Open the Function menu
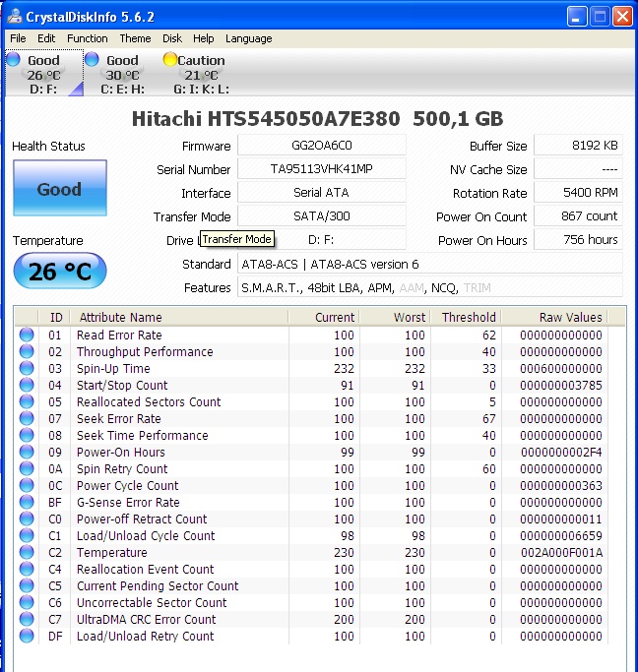This screenshot has height=672, width=638. (88, 38)
